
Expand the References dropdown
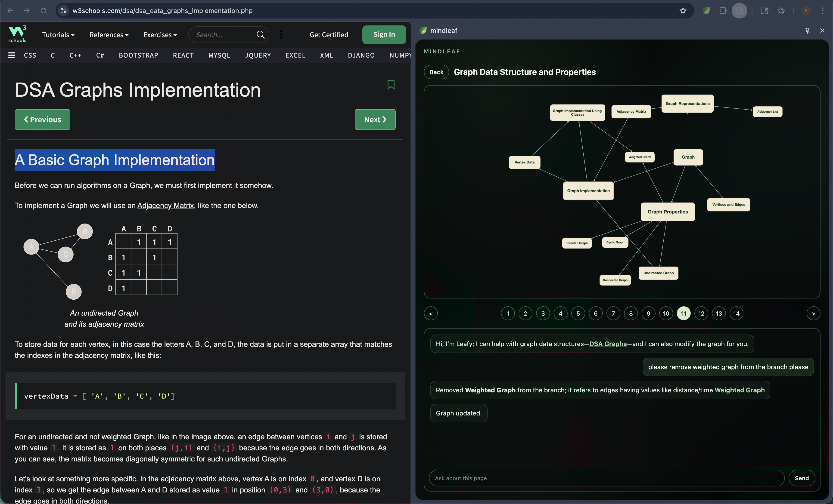click(109, 35)
